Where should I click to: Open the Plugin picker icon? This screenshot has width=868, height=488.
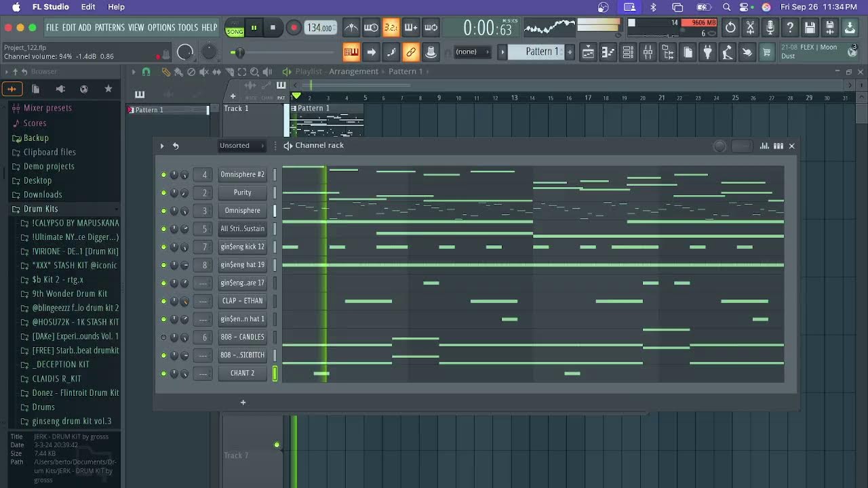tap(707, 52)
